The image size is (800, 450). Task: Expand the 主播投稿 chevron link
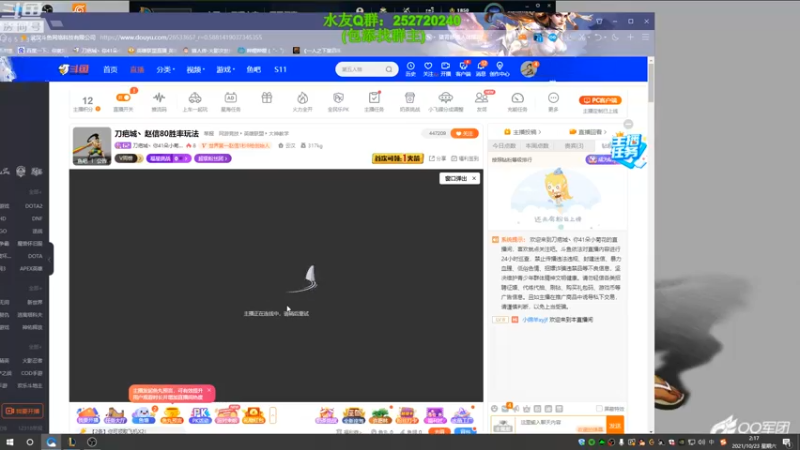[523, 132]
